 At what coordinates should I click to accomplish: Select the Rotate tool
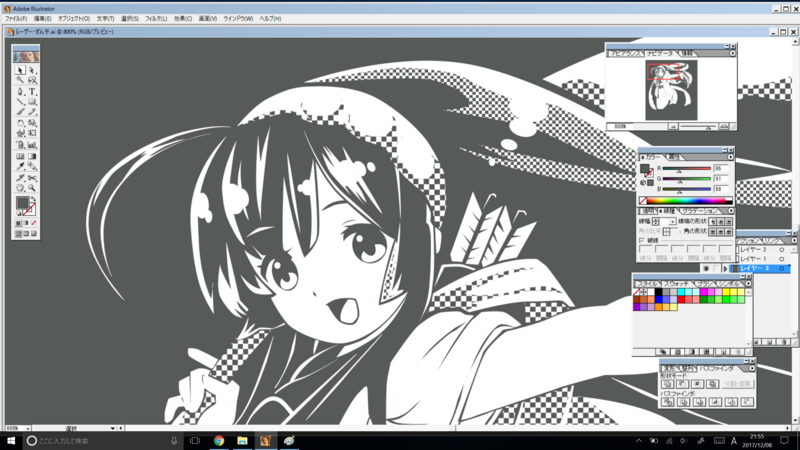click(x=20, y=123)
